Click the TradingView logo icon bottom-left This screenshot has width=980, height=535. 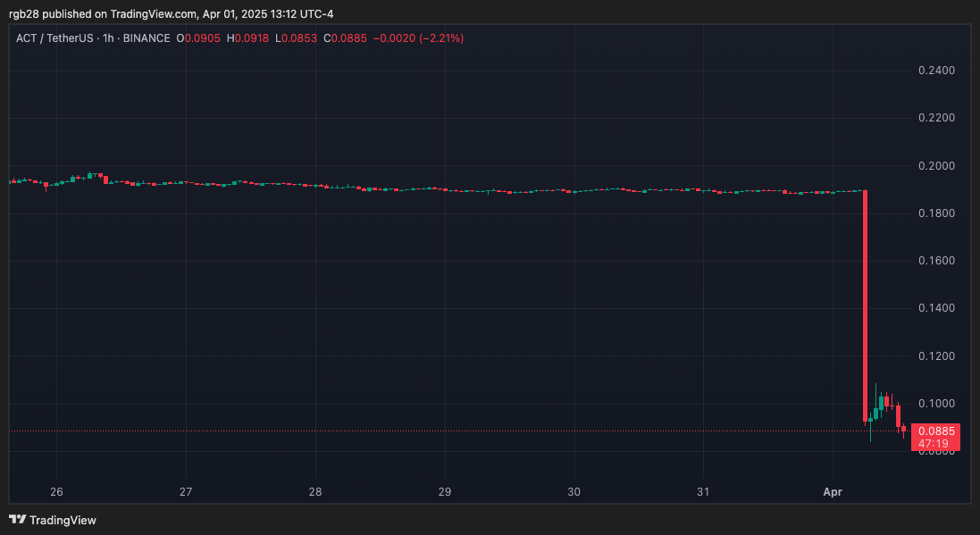tap(16, 520)
